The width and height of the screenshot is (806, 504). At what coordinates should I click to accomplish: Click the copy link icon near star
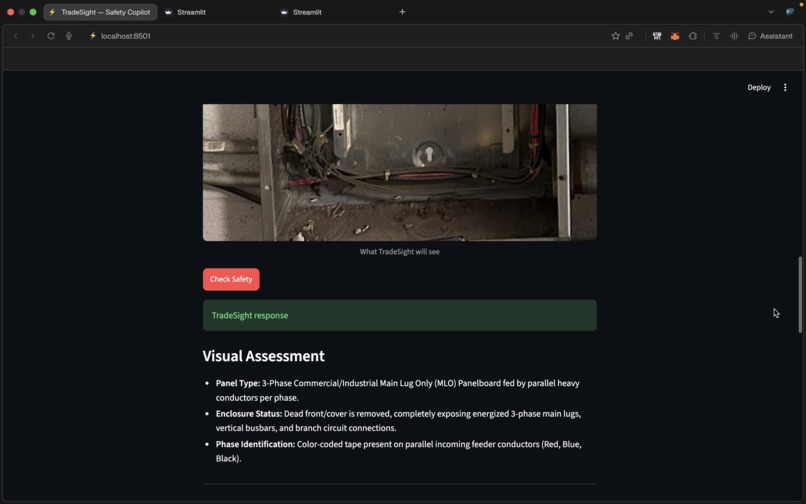pos(629,36)
